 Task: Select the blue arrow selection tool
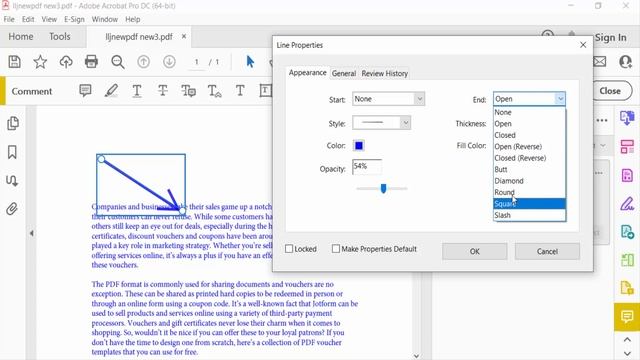[x=250, y=62]
